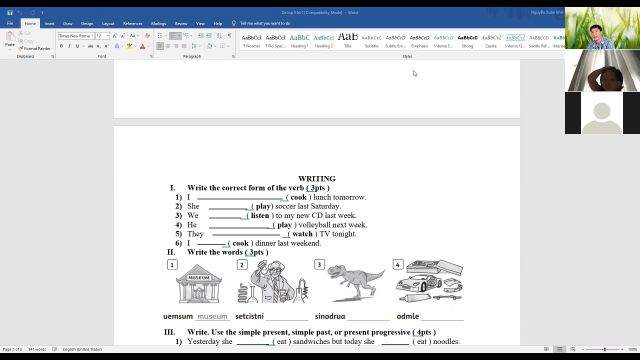Toggle italic formatting
The height and width of the screenshot is (360, 640).
(x=69, y=47)
